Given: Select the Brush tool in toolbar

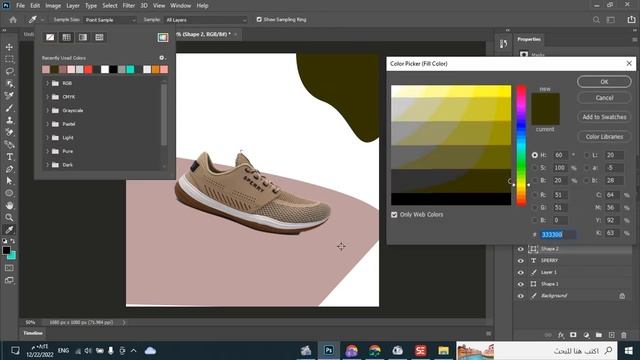Looking at the screenshot, I should click(9, 108).
